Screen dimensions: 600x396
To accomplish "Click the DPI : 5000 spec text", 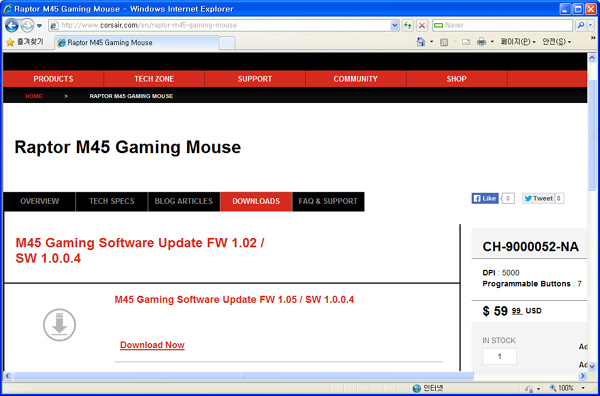I will click(501, 273).
